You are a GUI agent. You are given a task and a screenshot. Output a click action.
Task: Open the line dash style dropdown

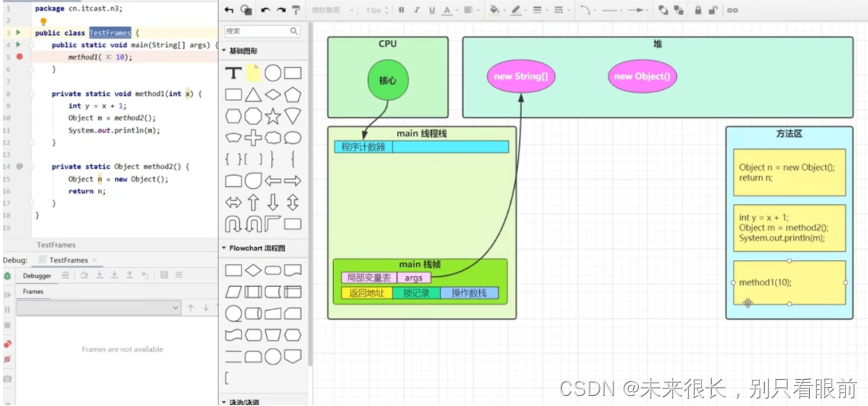(x=561, y=10)
